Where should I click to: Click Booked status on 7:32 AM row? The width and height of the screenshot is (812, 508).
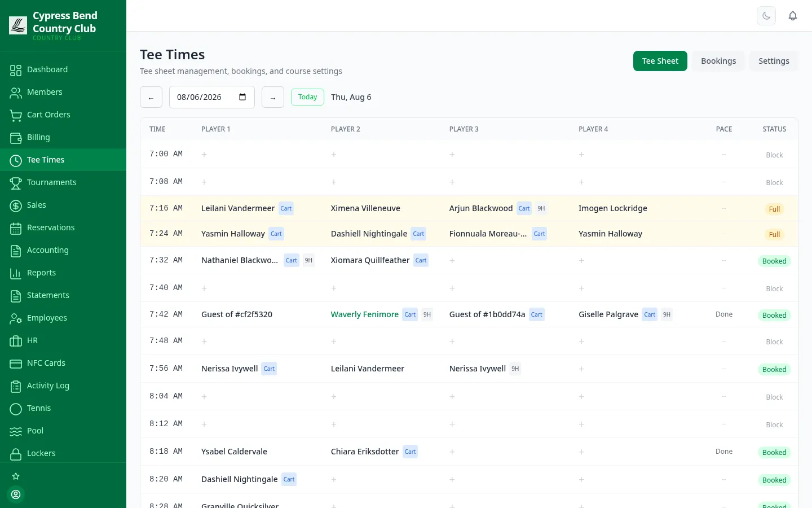pos(774,261)
